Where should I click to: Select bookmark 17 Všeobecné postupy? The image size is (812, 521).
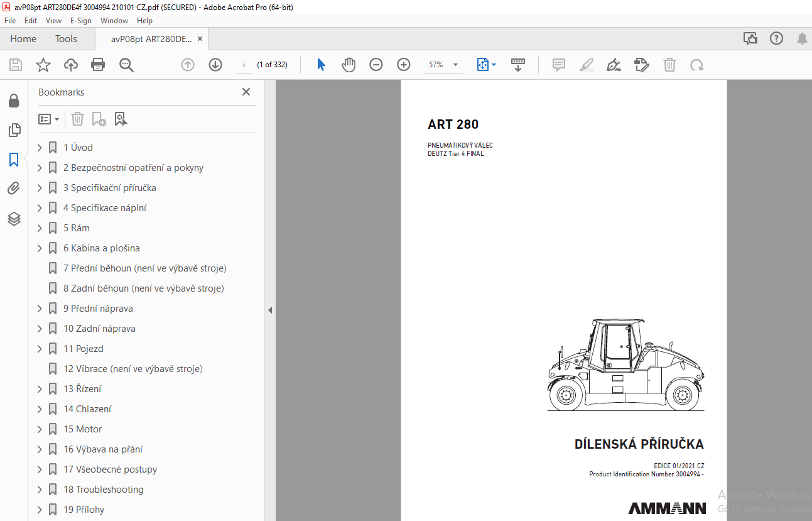(111, 469)
